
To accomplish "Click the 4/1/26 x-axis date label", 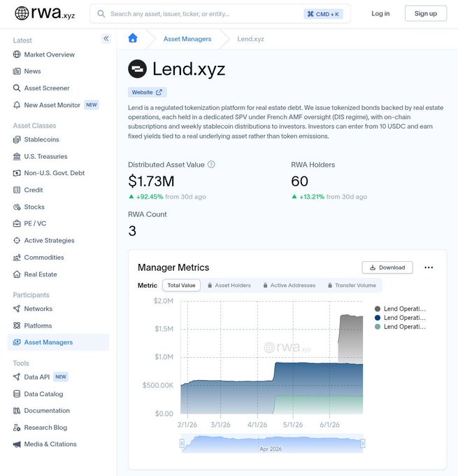I will coord(257,425).
